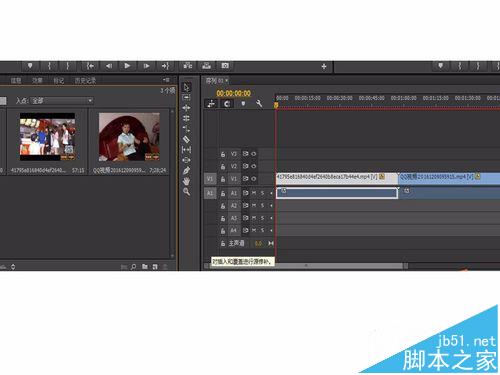
Task: Switch to the 信息 tab
Action: pyautogui.click(x=16, y=80)
